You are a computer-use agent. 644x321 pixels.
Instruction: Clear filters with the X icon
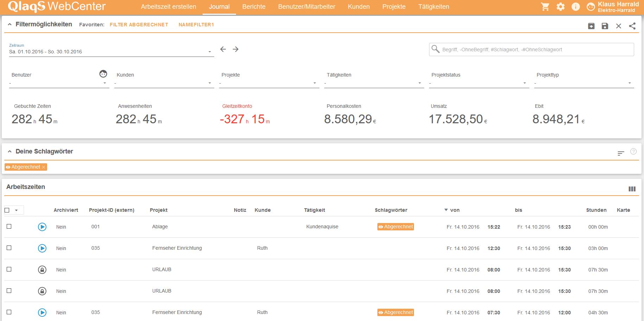[619, 26]
